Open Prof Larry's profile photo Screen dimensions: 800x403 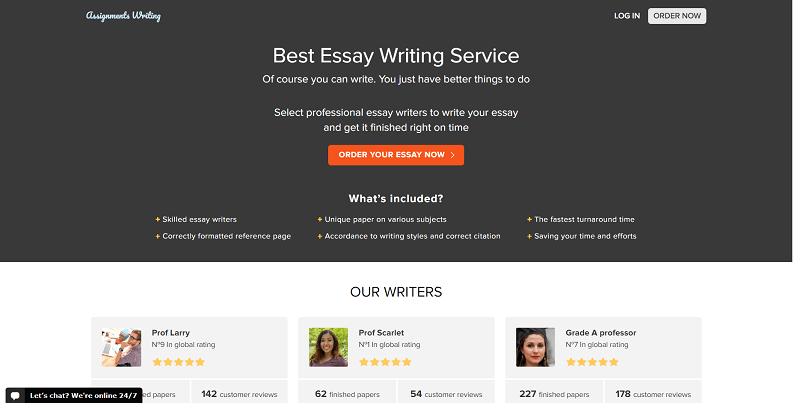[121, 347]
